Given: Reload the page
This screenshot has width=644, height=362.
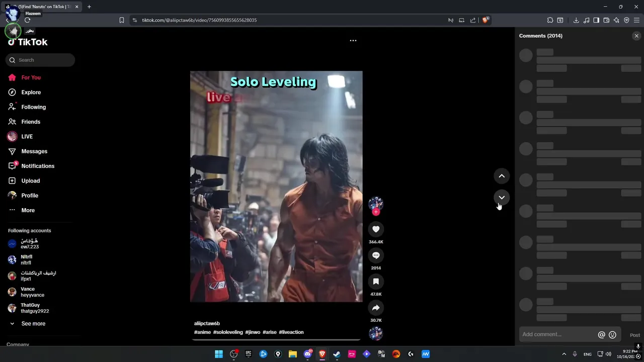Looking at the screenshot, I should point(27,20).
